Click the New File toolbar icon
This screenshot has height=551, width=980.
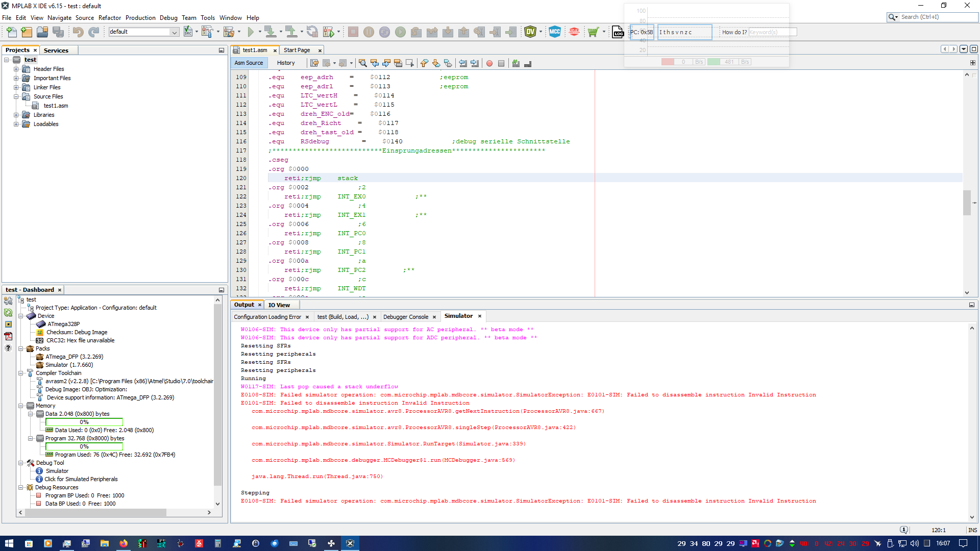[11, 32]
